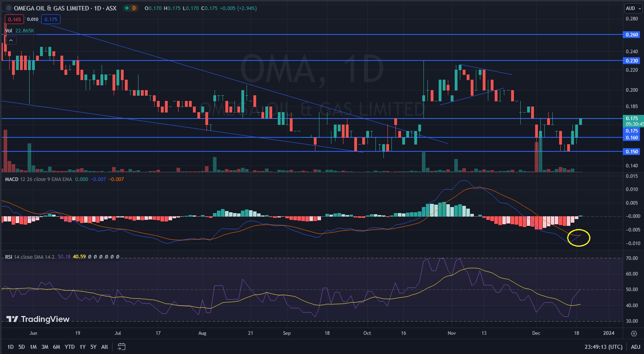Screen dimensions: 644x354
Task: Click the orange D delayed-data icon
Action: click(x=134, y=8)
